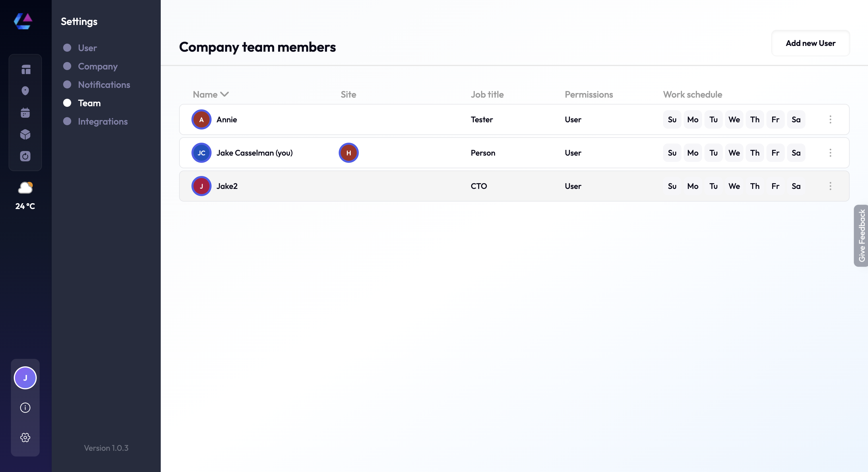
Task: Sort by Name column chevron
Action: pos(224,94)
